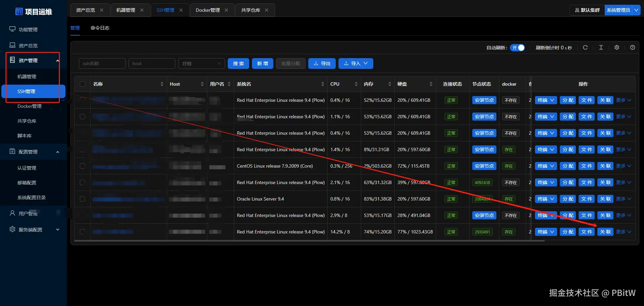Close the Docker管理 tab

(226, 10)
